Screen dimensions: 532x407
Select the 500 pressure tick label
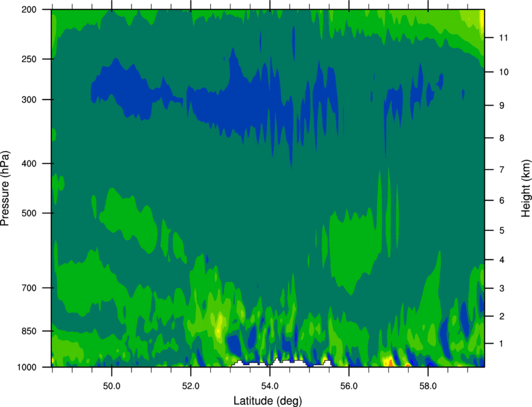click(x=29, y=213)
